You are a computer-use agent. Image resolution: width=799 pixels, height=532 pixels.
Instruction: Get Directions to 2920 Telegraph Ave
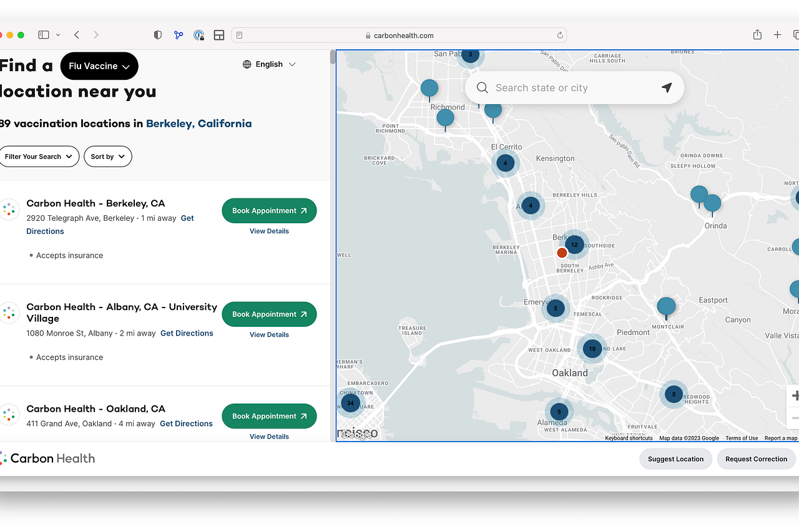[x=187, y=218]
